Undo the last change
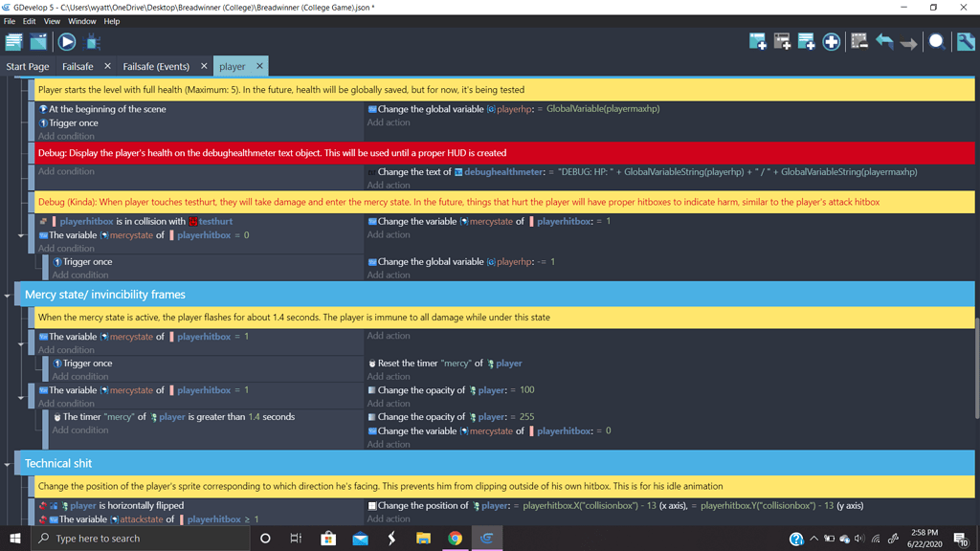 885,41
